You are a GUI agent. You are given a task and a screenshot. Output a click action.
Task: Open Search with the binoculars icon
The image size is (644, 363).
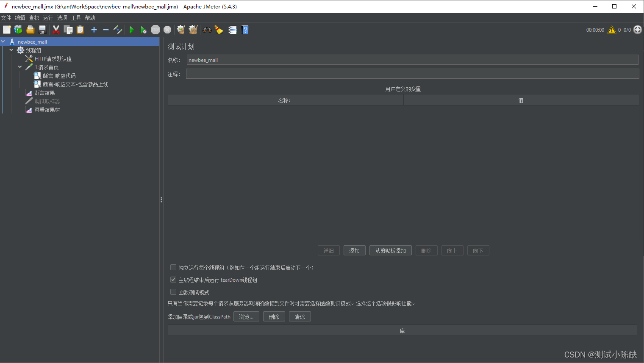(207, 30)
